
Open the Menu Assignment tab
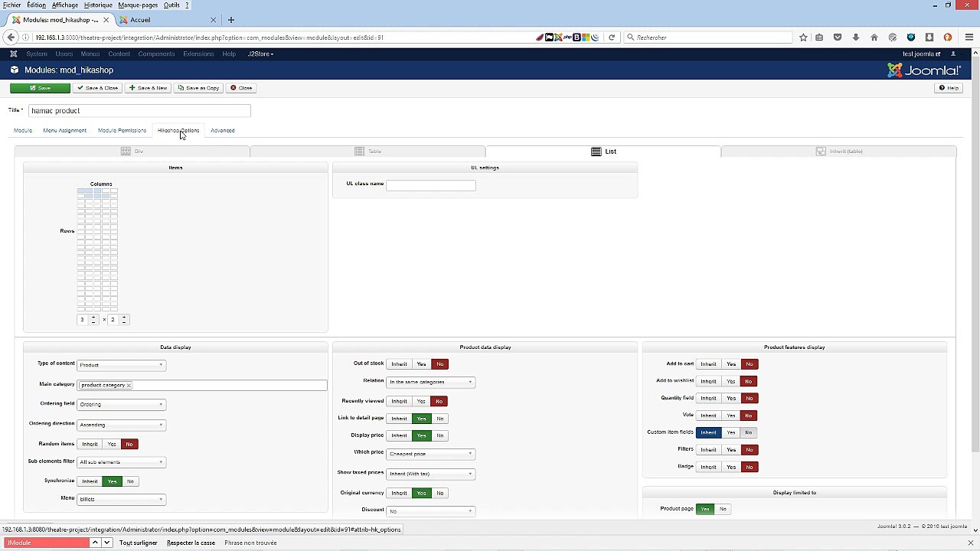tap(65, 131)
